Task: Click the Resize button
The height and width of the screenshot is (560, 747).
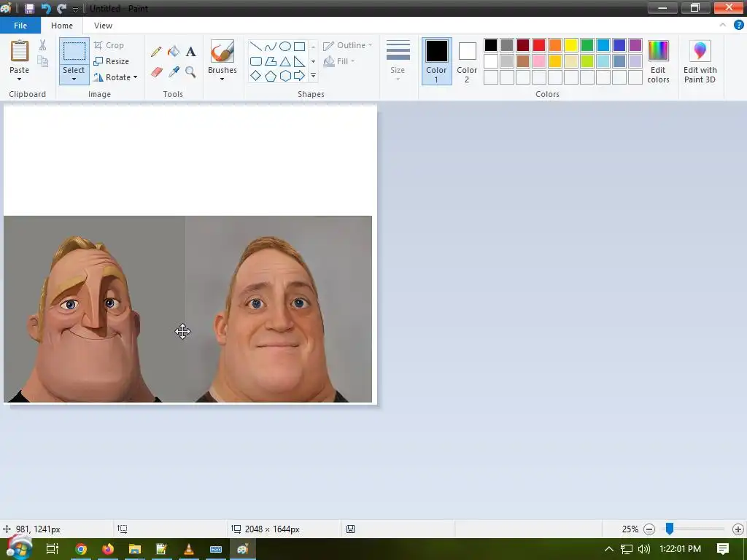Action: pyautogui.click(x=112, y=61)
